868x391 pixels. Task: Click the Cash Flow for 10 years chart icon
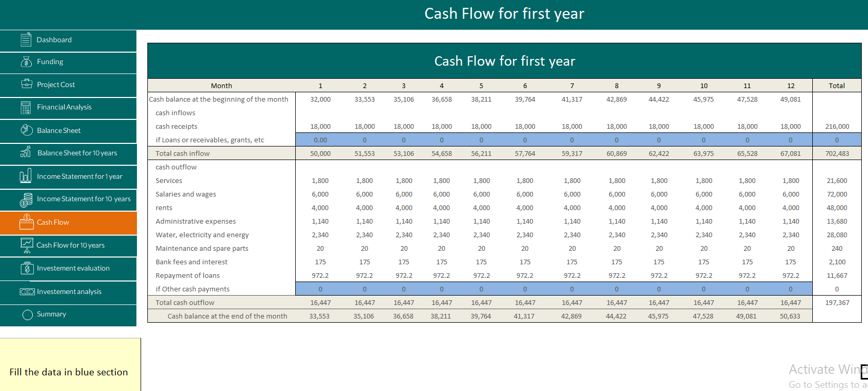pos(27,245)
